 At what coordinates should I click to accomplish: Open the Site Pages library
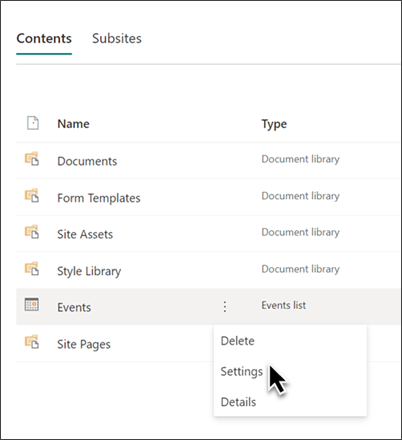[84, 344]
